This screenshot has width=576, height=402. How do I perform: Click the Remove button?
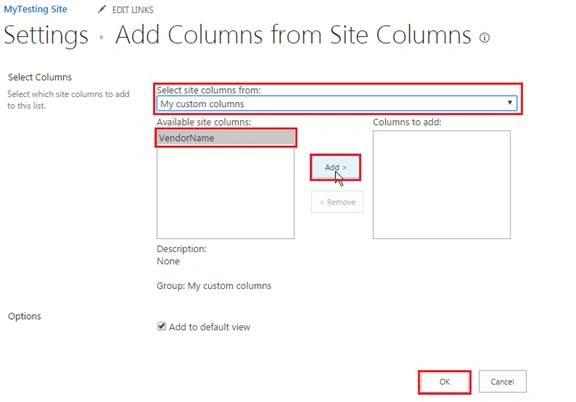point(337,202)
